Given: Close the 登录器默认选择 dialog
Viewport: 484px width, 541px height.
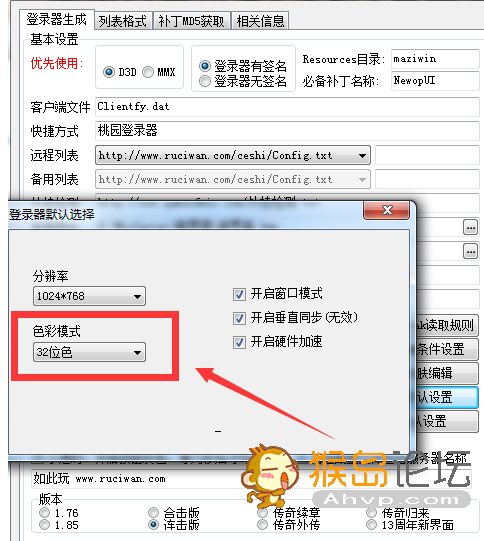Looking at the screenshot, I should [x=387, y=210].
